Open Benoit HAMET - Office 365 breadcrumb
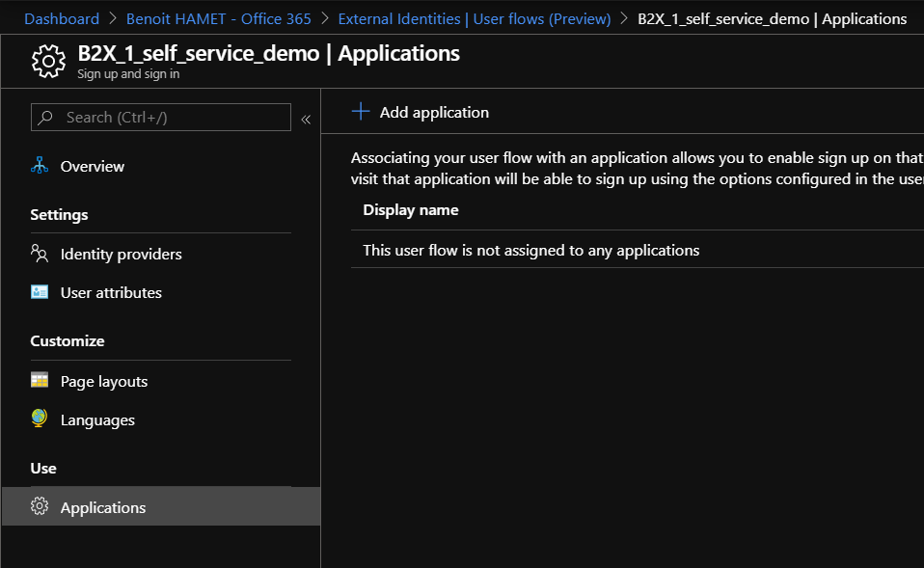The image size is (924, 568). [x=219, y=19]
